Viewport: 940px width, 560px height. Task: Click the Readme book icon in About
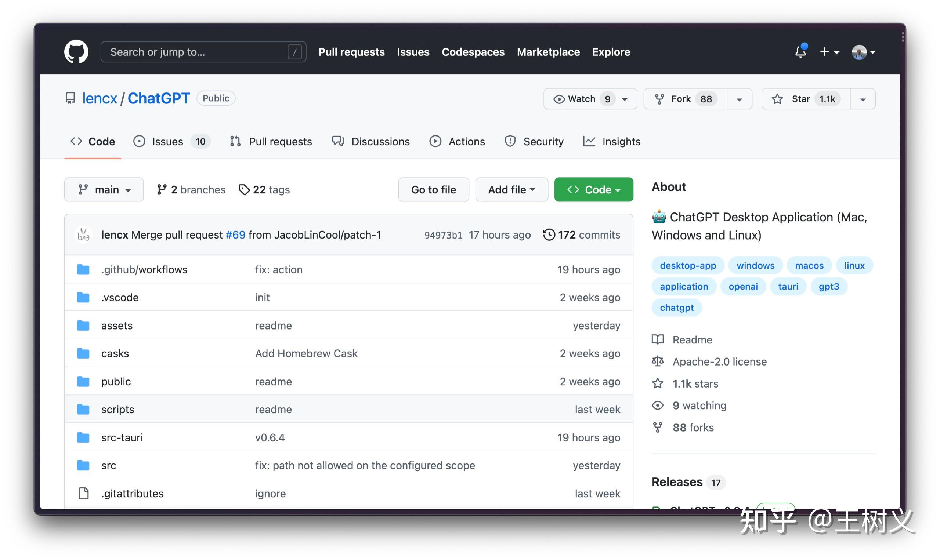pyautogui.click(x=658, y=339)
